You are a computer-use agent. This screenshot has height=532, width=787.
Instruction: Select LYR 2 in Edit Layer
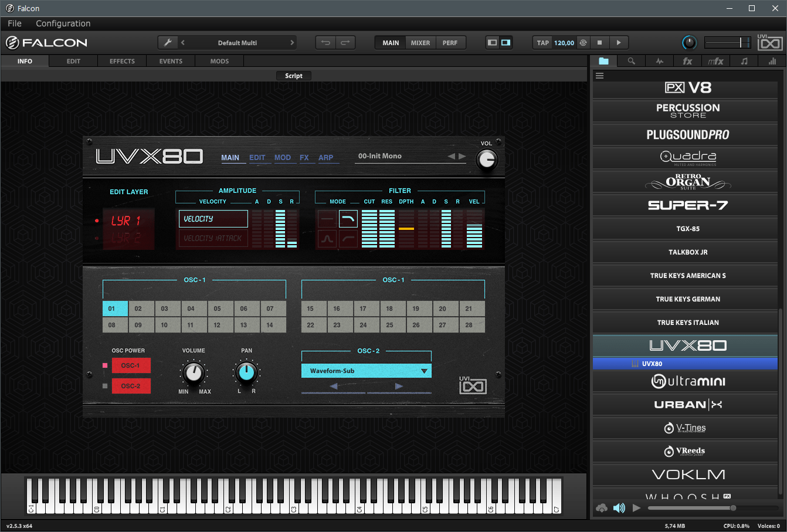pyautogui.click(x=126, y=238)
